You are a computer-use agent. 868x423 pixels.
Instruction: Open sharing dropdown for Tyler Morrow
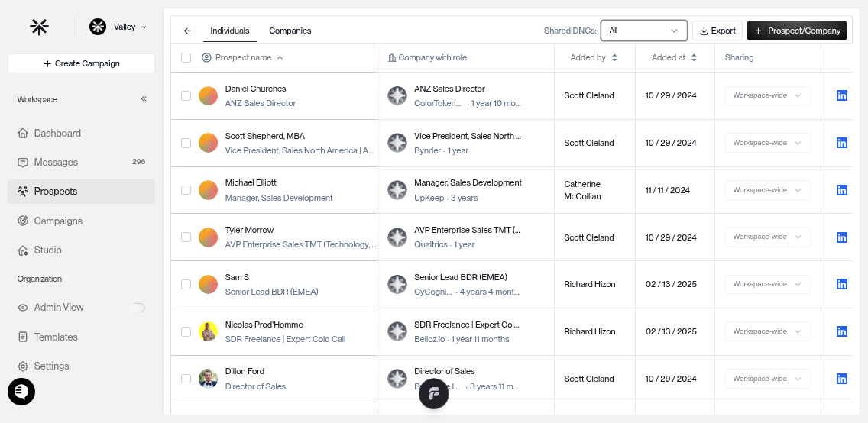pos(767,237)
